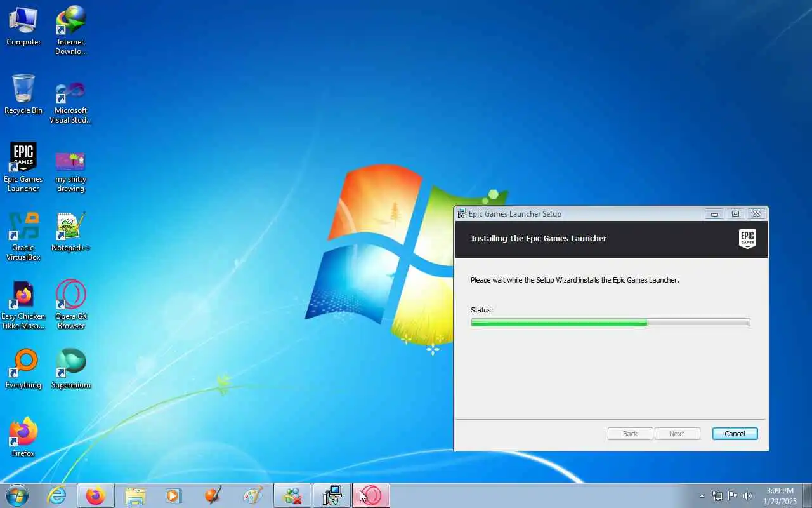812x508 pixels.
Task: Select the Easy Chicken Tikka Masala file icon
Action: pos(23,305)
